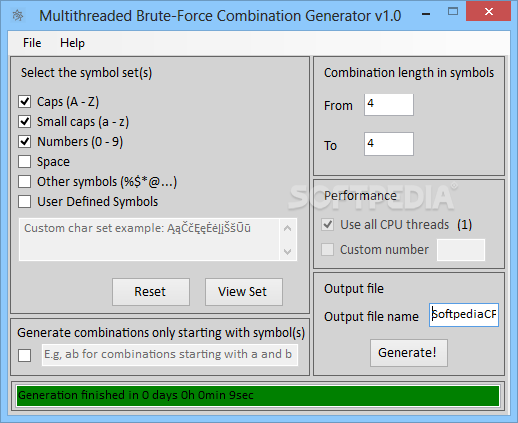Click 'Generate combinations only starting with symbol(s)' label

tap(161, 333)
